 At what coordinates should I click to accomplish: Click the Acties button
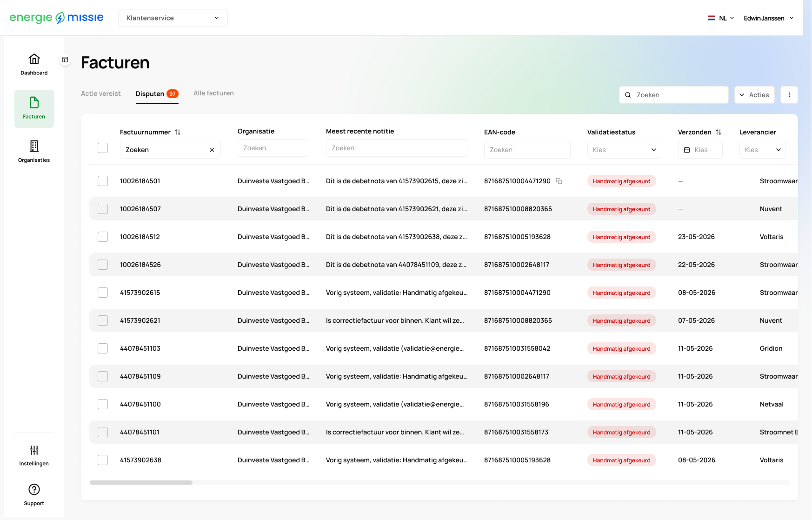(x=754, y=95)
